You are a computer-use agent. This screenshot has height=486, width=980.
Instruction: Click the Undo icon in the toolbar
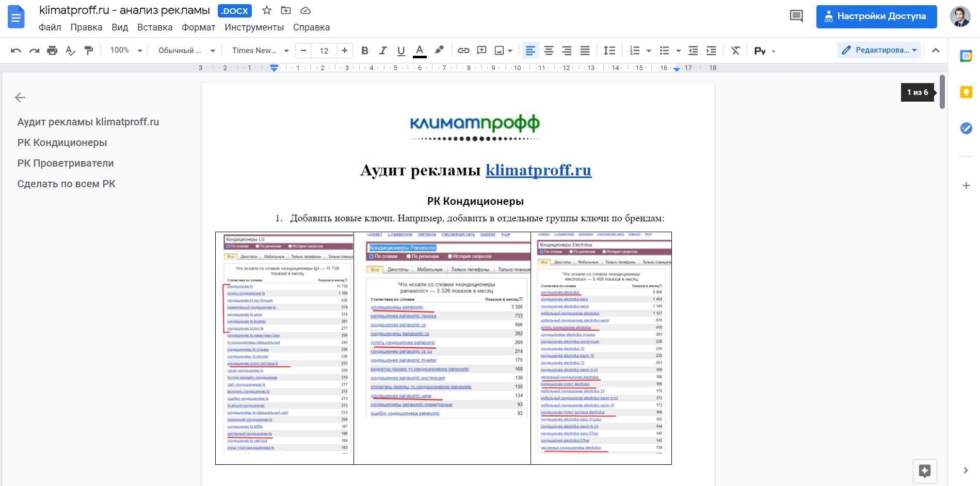click(15, 50)
